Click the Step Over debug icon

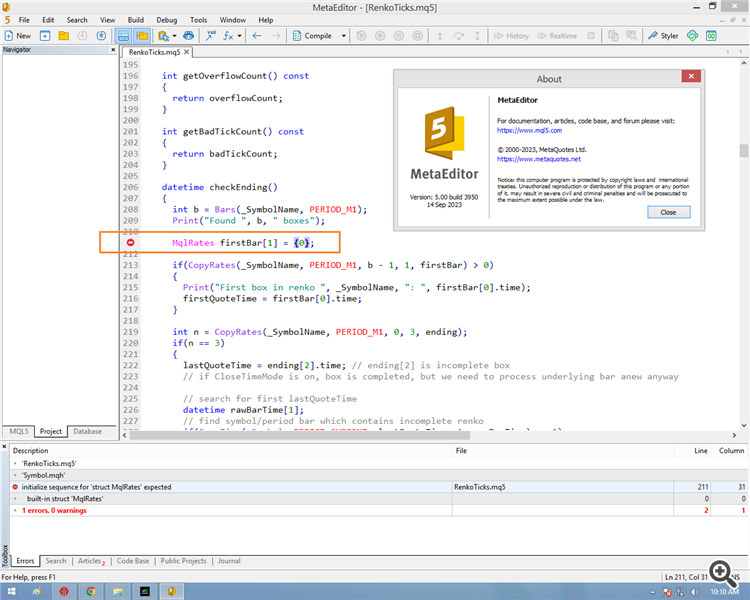coord(459,36)
